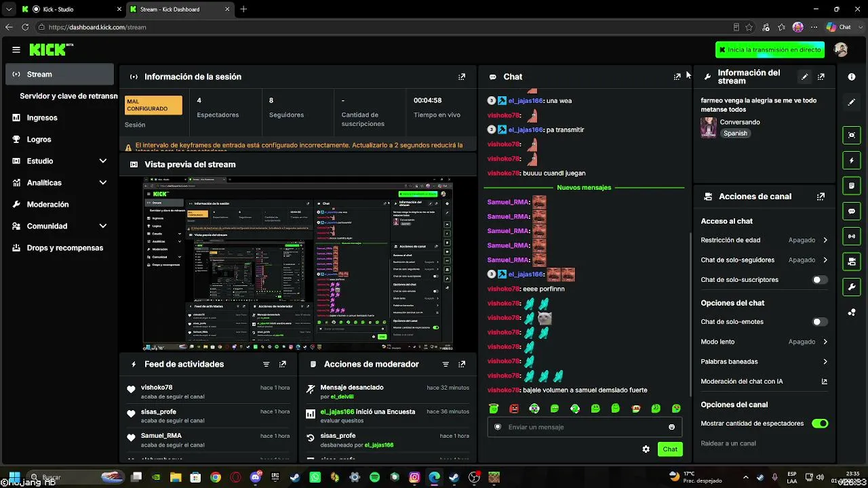The height and width of the screenshot is (488, 868).
Task: Pop out the Acciones de moderador panel
Action: (x=462, y=365)
